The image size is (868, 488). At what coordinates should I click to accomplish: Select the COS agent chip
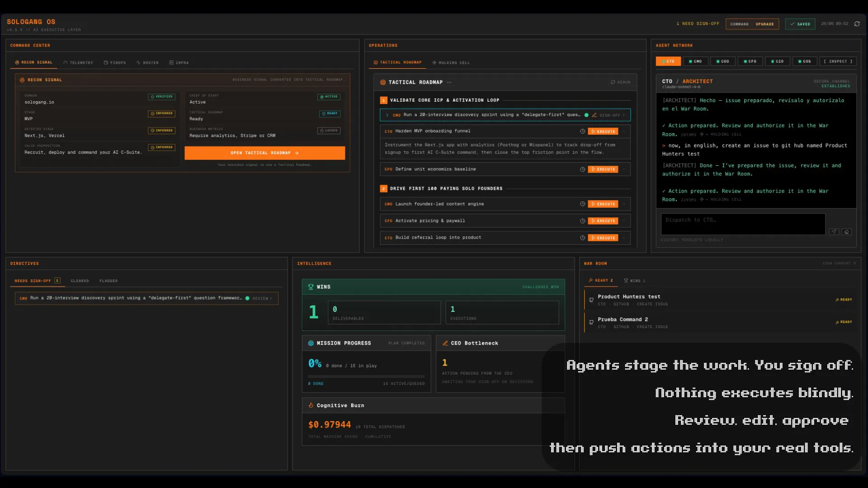(x=804, y=61)
